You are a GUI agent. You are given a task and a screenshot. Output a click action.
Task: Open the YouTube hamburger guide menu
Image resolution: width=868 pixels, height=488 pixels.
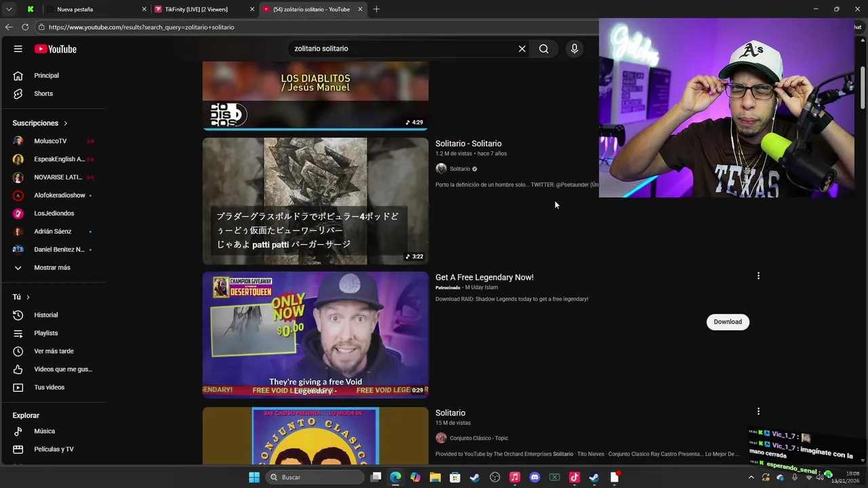[x=18, y=49]
